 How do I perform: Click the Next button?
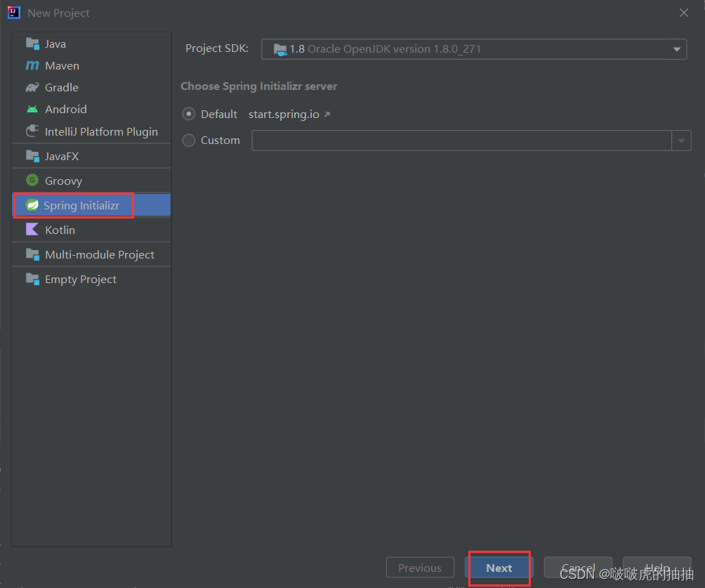pos(499,568)
